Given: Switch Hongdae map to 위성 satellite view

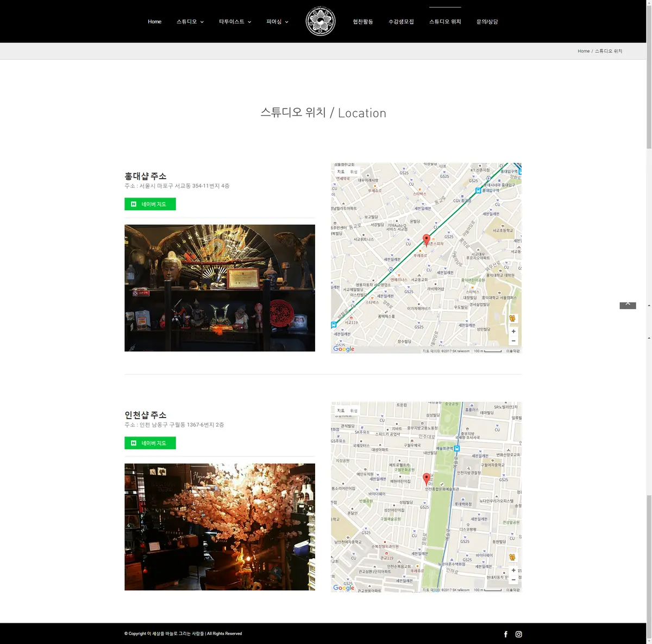Looking at the screenshot, I should point(354,172).
